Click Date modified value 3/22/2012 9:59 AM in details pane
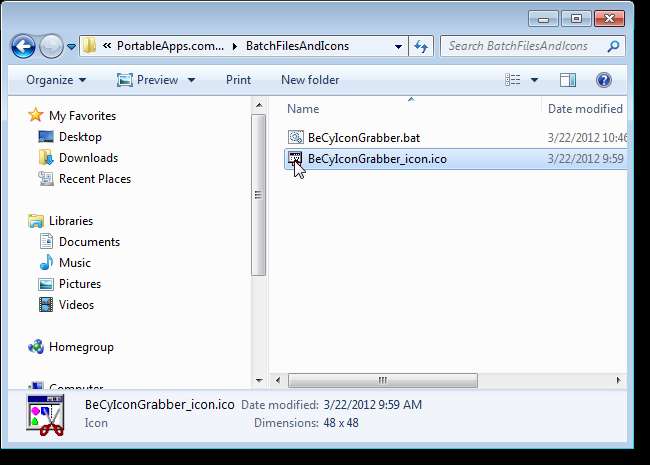650x465 pixels. (x=372, y=404)
